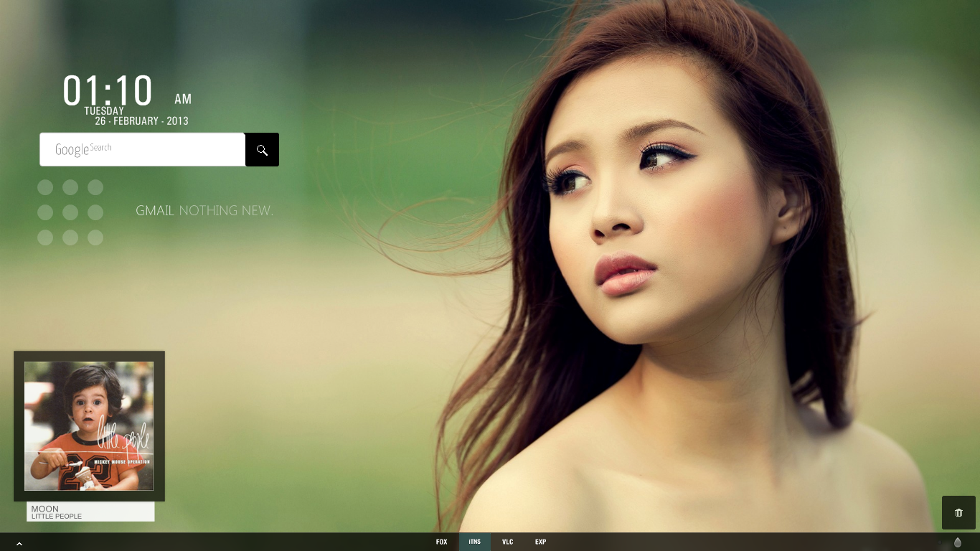The height and width of the screenshot is (551, 980).
Task: Click the MOON track title
Action: tap(45, 509)
